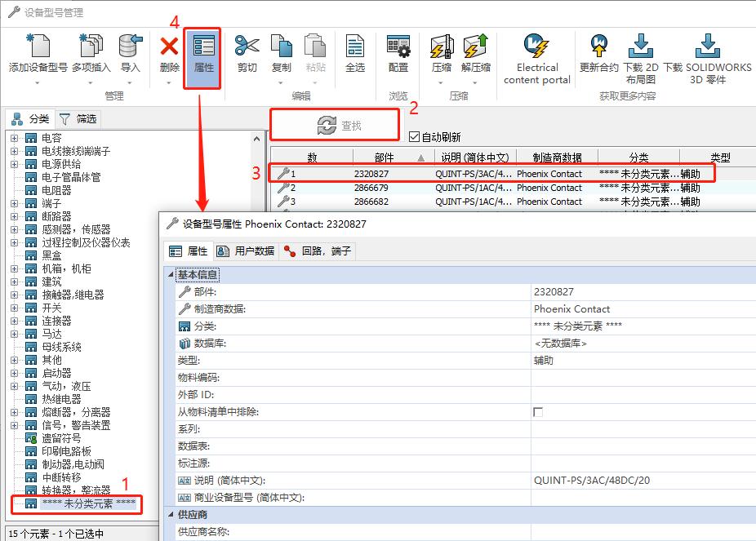The width and height of the screenshot is (756, 541).
Task: Toggle the 自动刷新 auto refresh checkbox
Action: point(414,137)
